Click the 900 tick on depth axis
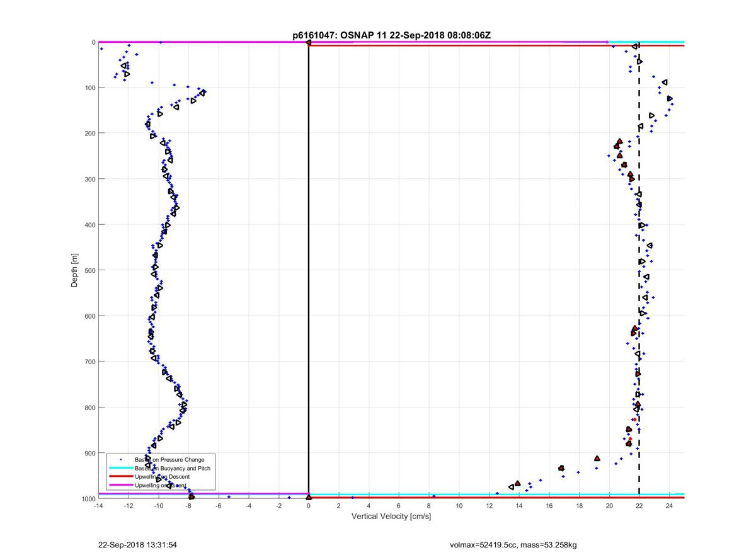756x560 pixels. click(89, 453)
